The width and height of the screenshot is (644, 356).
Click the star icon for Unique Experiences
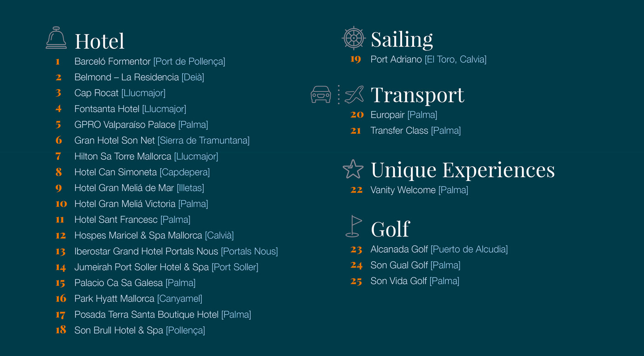click(353, 169)
